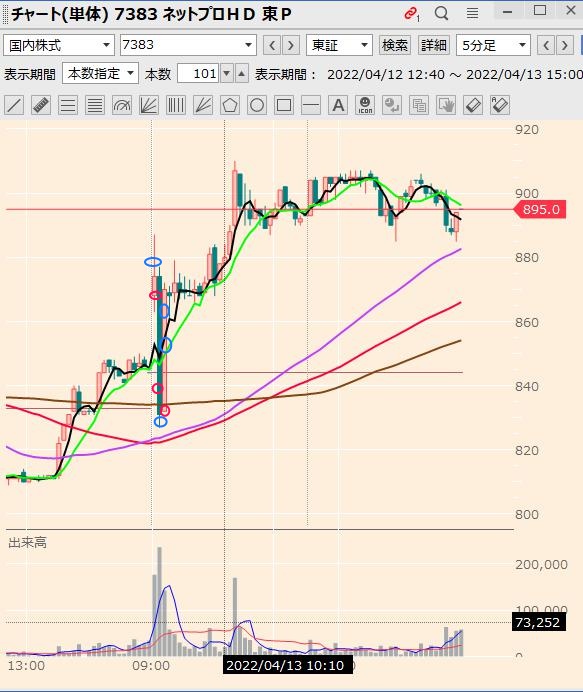Click the 800 price axis label

pyautogui.click(x=527, y=515)
